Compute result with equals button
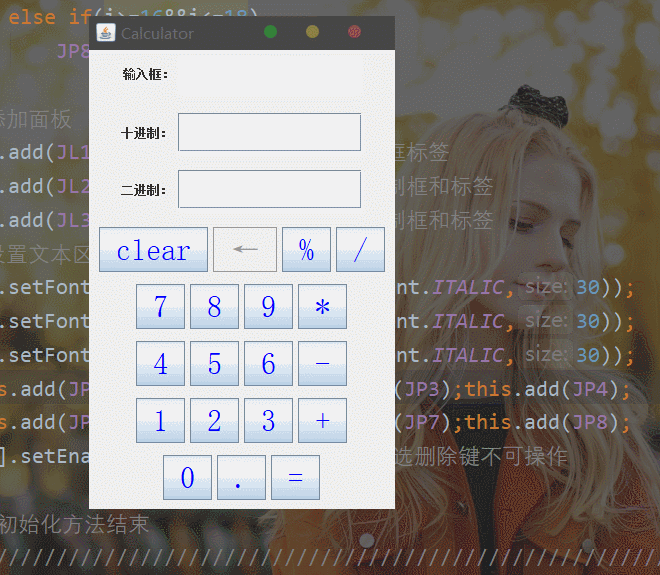The image size is (660, 575). 295,477
